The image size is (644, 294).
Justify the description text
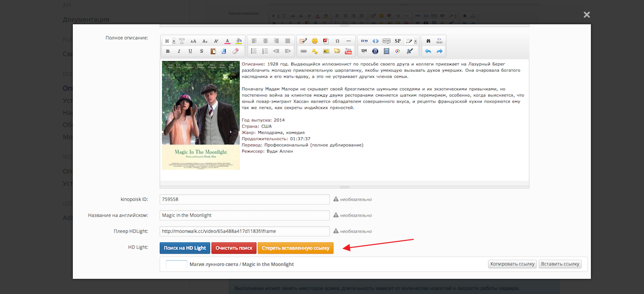287,41
